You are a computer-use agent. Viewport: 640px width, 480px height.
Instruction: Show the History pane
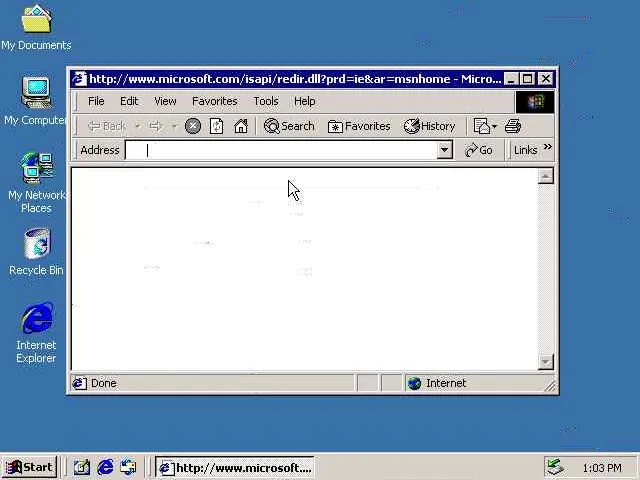tap(429, 126)
